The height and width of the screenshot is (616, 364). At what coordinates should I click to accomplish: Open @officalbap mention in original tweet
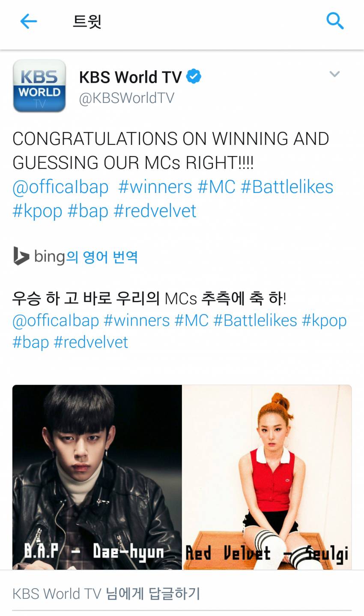tap(60, 187)
